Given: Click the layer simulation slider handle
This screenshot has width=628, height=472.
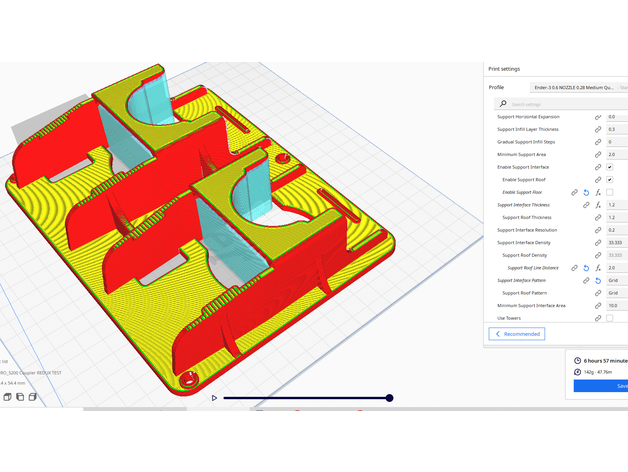Looking at the screenshot, I should click(389, 398).
